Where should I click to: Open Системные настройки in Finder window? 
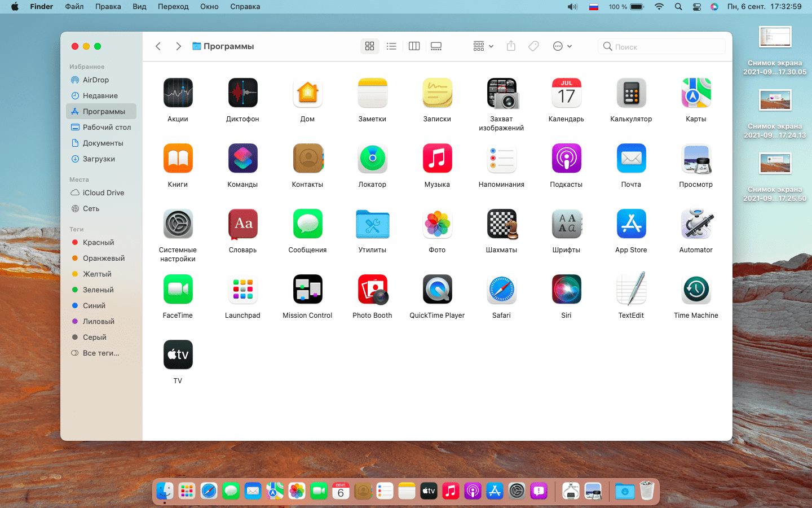click(x=178, y=224)
